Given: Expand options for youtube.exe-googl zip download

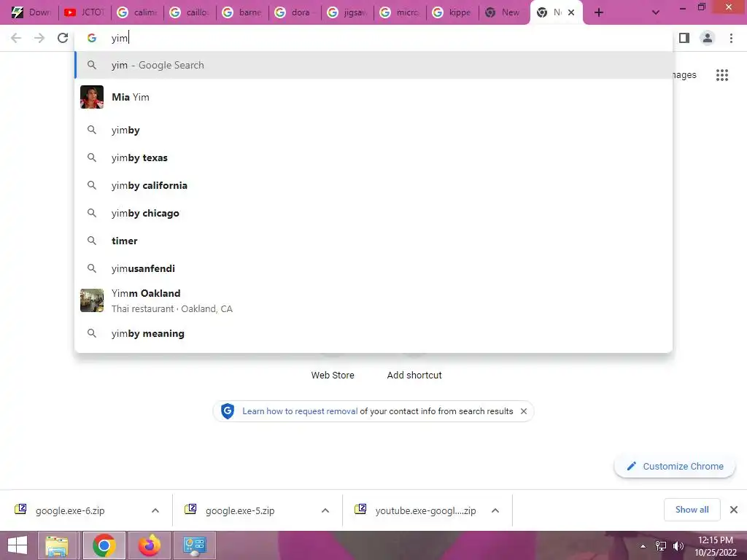Looking at the screenshot, I should point(495,510).
